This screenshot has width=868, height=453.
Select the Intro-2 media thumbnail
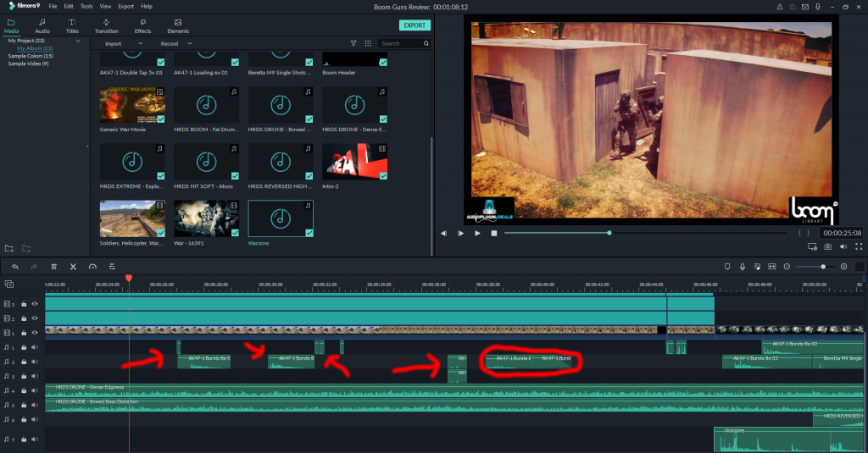click(354, 162)
